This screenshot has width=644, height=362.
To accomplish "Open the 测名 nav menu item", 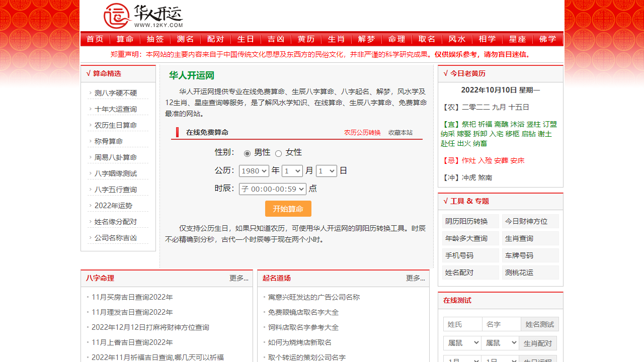I will tap(186, 39).
